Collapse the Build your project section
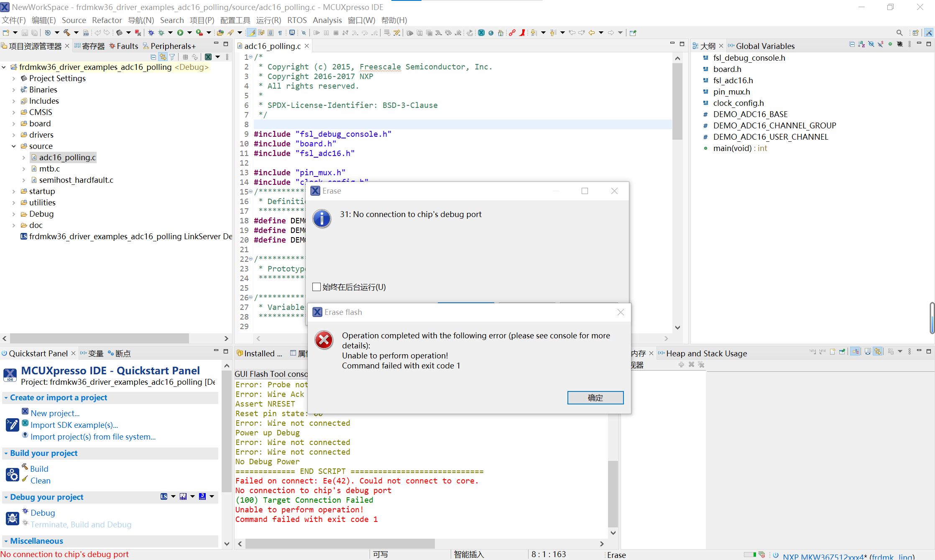 pyautogui.click(x=6, y=453)
